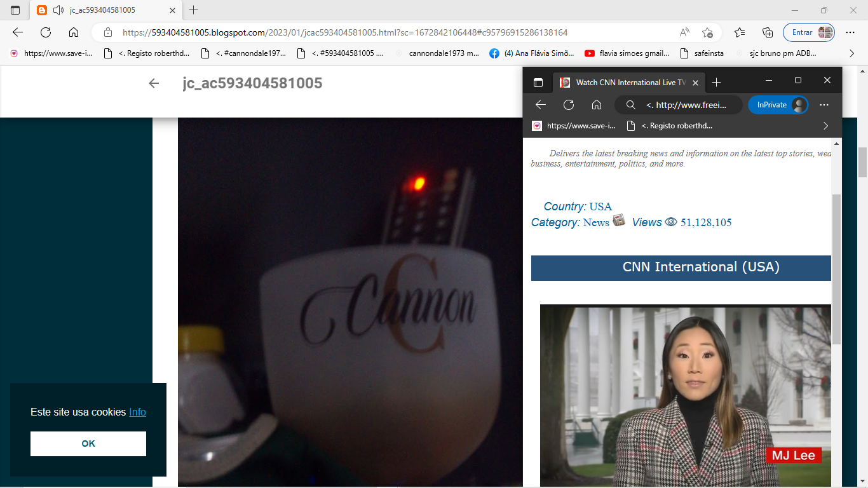Click Home icon in InPrivate window
Image resolution: width=868 pixels, height=488 pixels.
[596, 105]
